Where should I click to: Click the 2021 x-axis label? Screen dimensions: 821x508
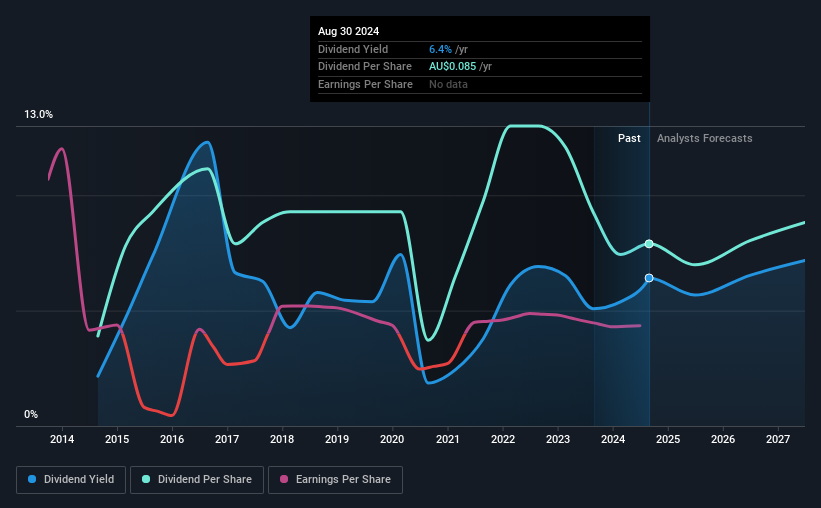tap(448, 439)
